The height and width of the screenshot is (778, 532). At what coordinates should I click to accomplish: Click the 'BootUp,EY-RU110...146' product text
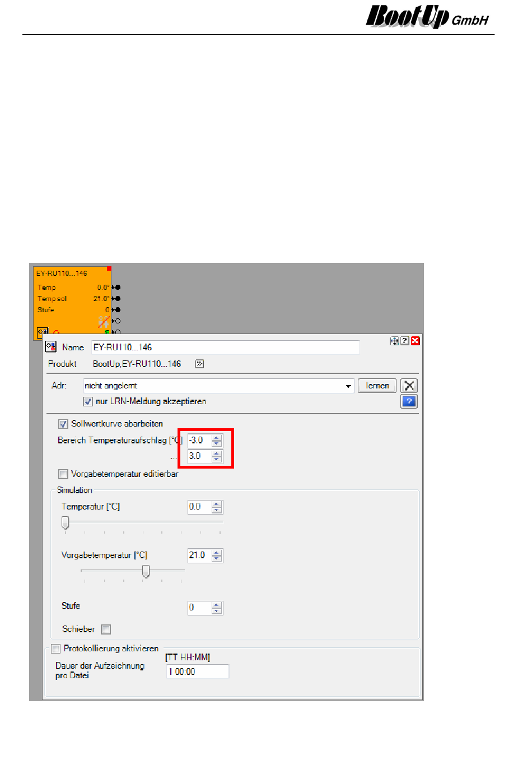click(137, 364)
